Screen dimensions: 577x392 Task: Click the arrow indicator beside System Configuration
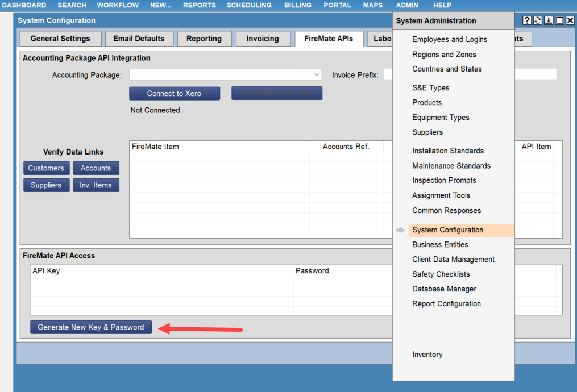pyautogui.click(x=401, y=230)
